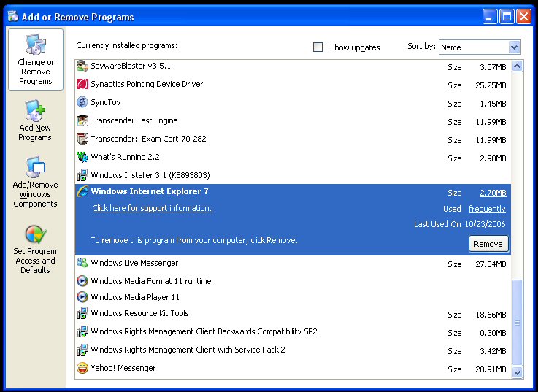
Task: Click the 'Currently installed programs:' label
Action: pos(126,45)
